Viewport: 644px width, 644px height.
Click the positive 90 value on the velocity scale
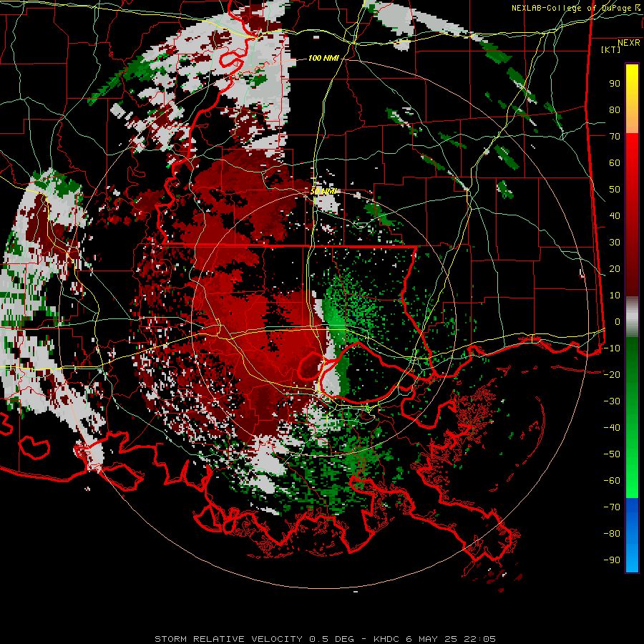(615, 84)
